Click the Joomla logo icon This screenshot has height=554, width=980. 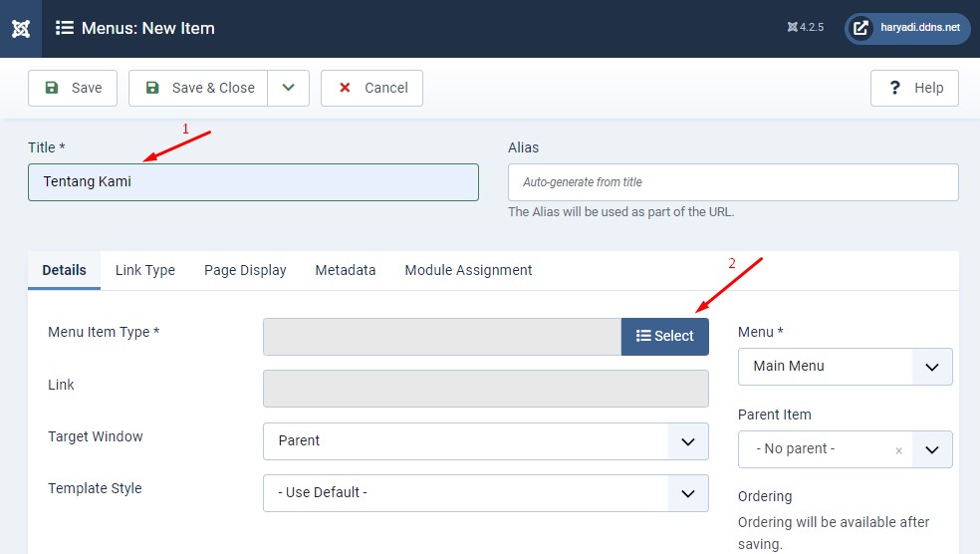pos(21,28)
